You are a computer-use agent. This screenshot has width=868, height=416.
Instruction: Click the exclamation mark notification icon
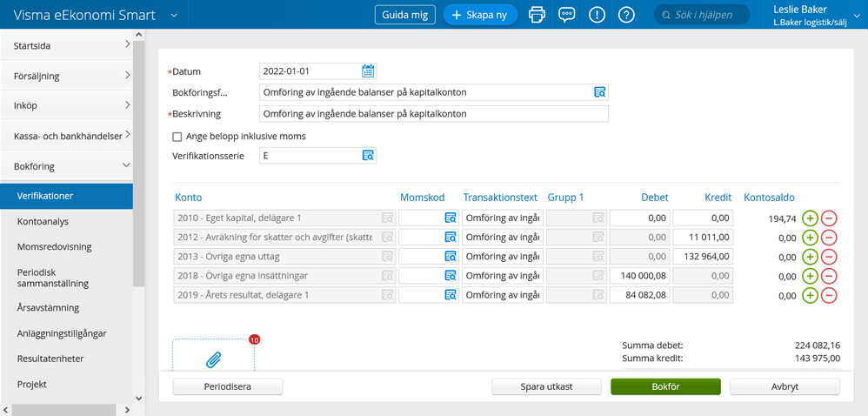tap(597, 15)
